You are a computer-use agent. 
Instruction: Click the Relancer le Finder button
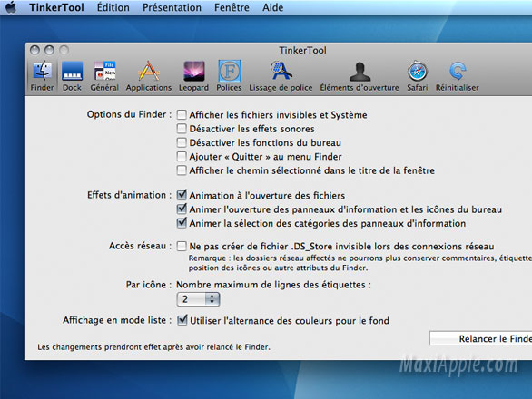pos(480,338)
